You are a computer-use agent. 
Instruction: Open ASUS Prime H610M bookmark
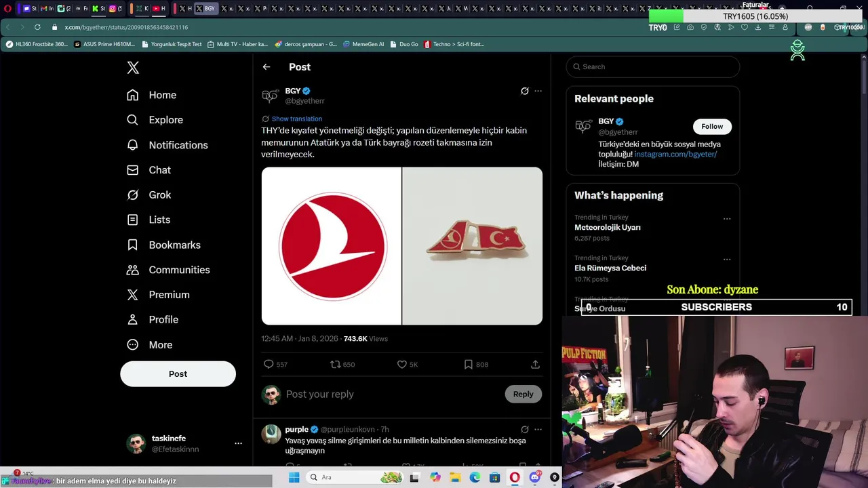point(104,44)
